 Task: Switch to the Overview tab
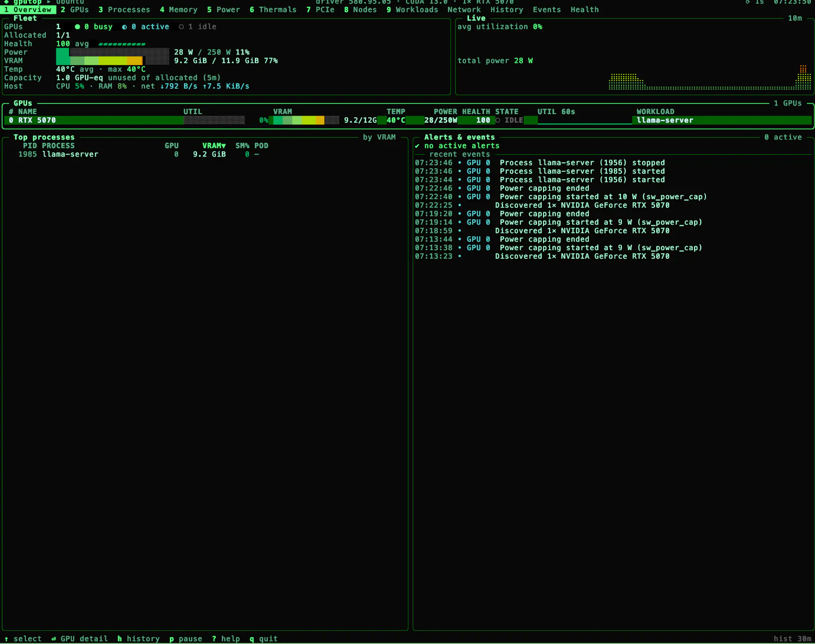[28, 10]
